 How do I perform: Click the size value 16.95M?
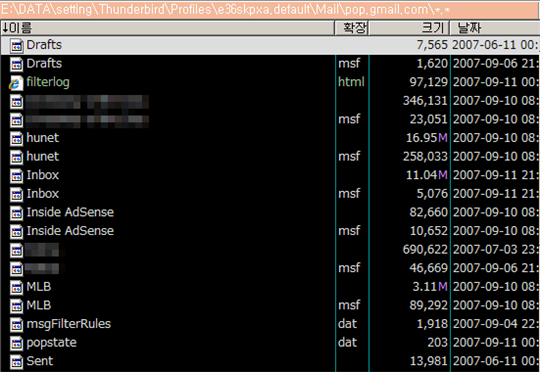coord(427,138)
